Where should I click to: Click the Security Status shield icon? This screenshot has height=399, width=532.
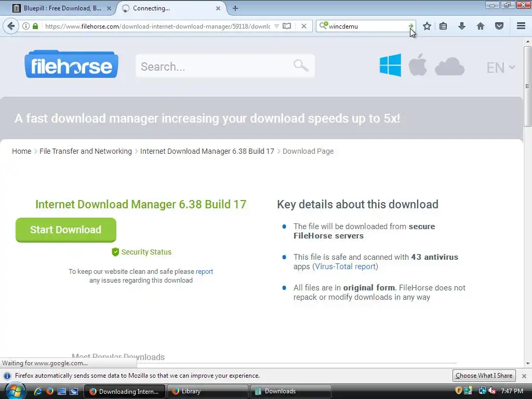(x=115, y=252)
